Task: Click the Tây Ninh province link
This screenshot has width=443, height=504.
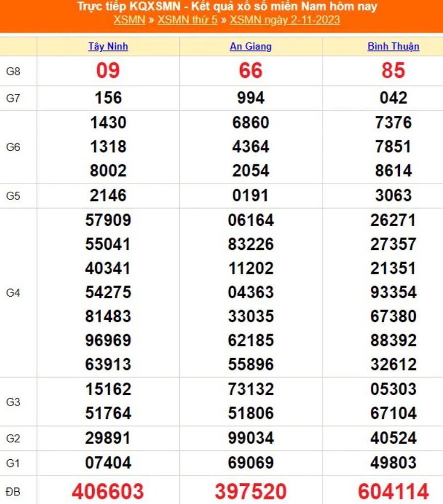Action: (108, 46)
